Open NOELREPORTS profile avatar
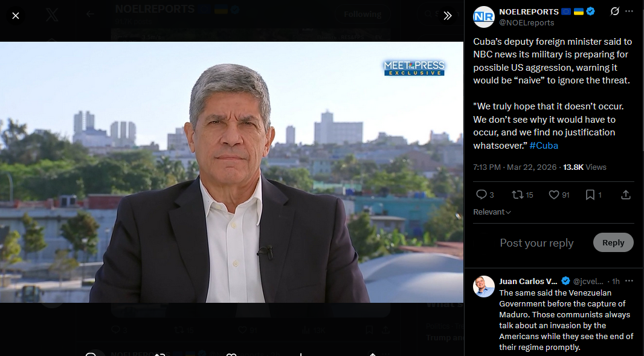This screenshot has height=356, width=644. pyautogui.click(x=484, y=17)
